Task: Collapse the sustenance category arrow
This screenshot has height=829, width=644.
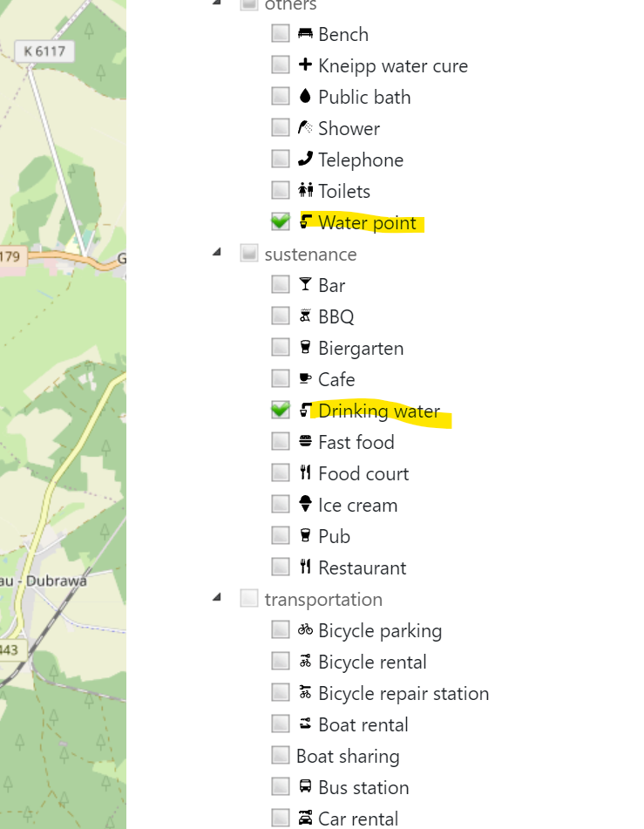Action: [x=216, y=253]
